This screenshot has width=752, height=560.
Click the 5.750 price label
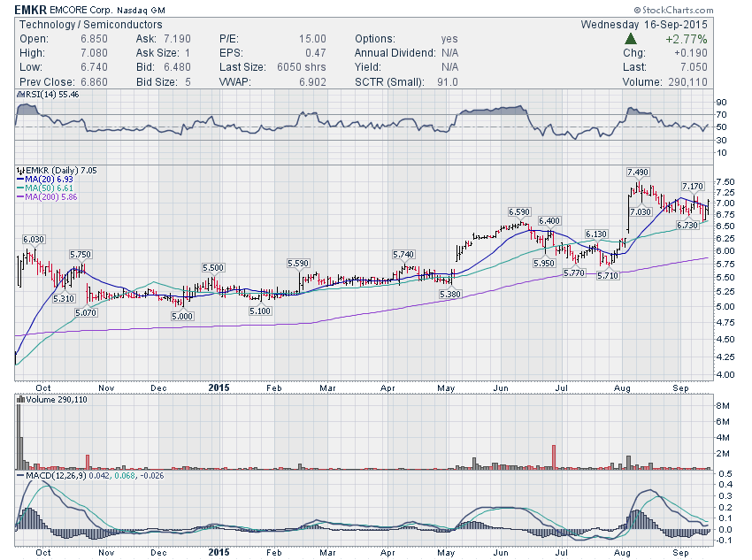[81, 255]
